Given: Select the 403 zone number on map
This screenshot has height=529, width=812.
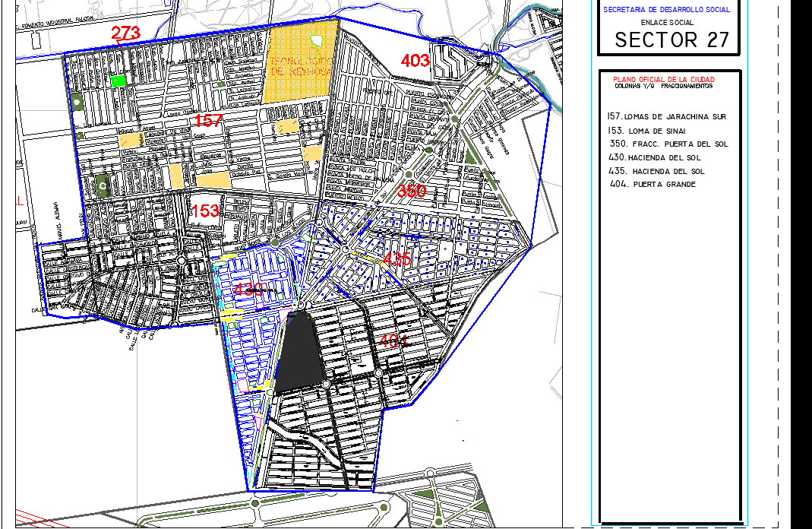Looking at the screenshot, I should pyautogui.click(x=415, y=61).
